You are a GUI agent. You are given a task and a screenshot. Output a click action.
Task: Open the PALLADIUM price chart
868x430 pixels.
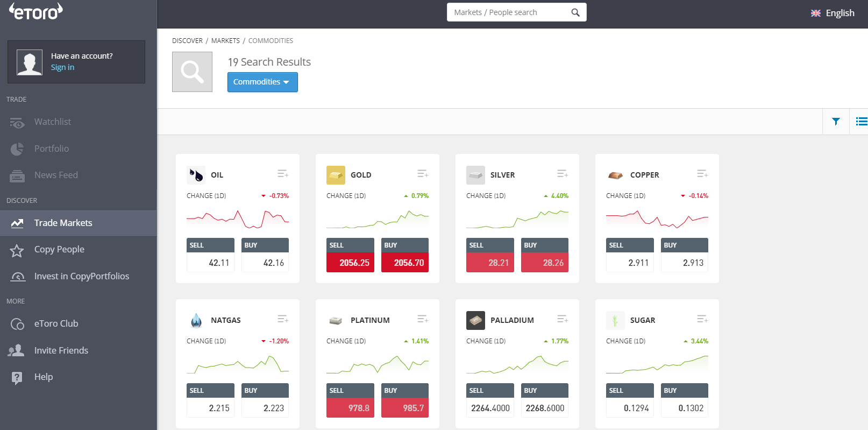click(517, 364)
